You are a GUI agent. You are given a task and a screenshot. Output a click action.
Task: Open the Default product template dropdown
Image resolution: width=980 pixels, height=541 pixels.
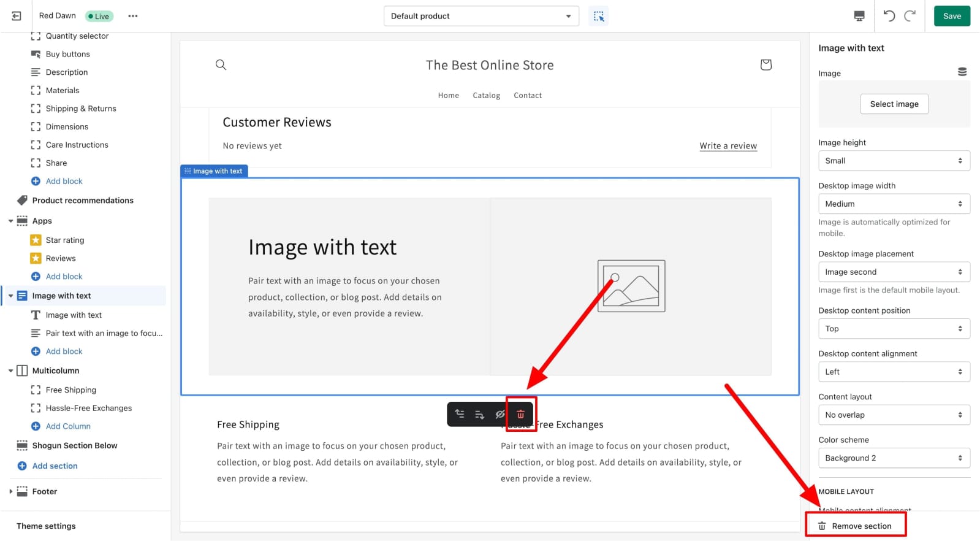coord(481,16)
